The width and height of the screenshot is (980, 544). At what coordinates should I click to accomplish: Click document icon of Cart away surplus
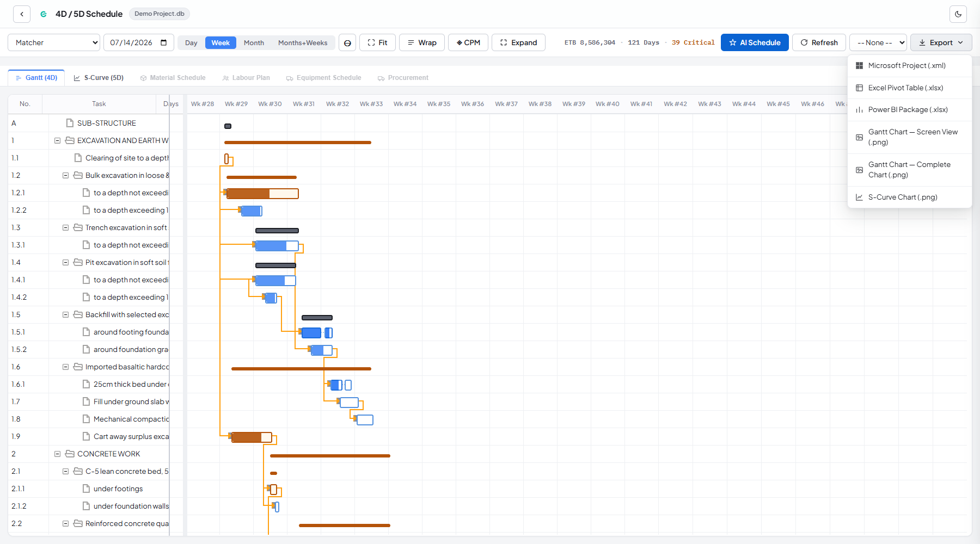(86, 436)
